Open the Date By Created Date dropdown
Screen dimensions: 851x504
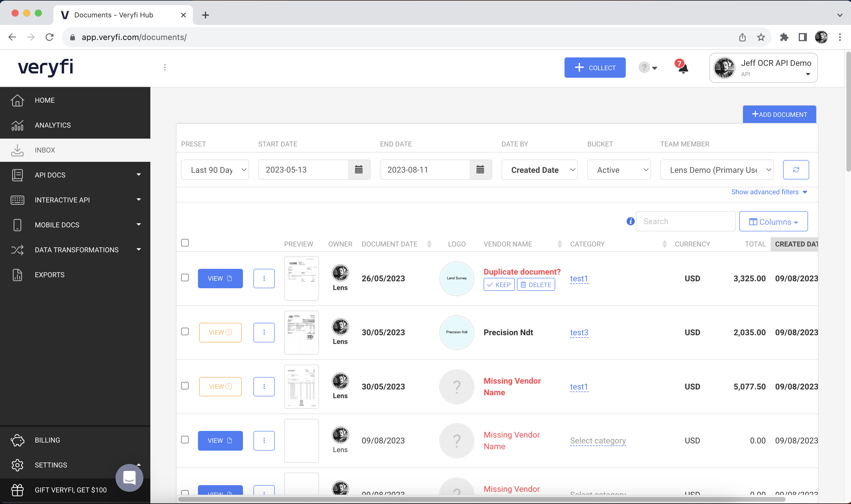539,170
